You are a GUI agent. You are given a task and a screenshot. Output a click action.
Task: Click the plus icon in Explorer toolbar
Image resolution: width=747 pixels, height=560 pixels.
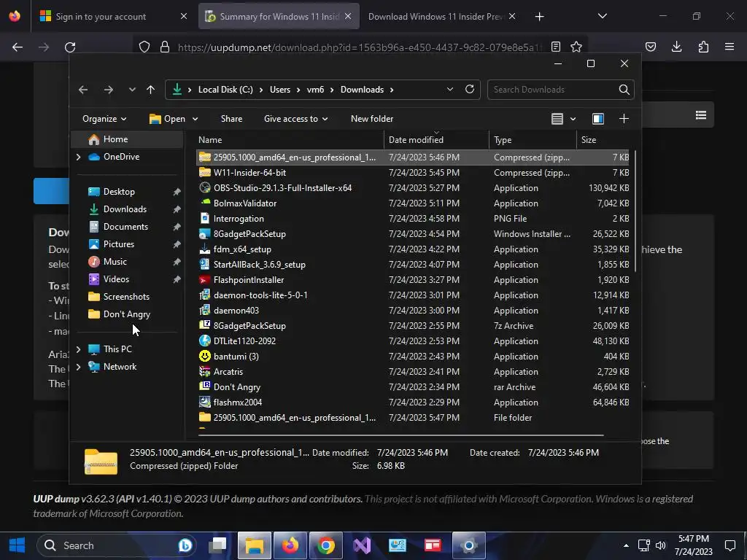pos(624,119)
